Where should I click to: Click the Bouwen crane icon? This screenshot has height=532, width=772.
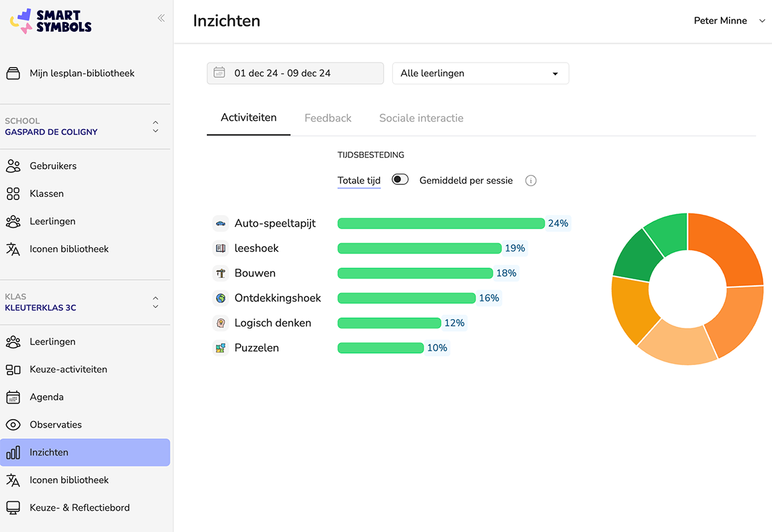(221, 273)
